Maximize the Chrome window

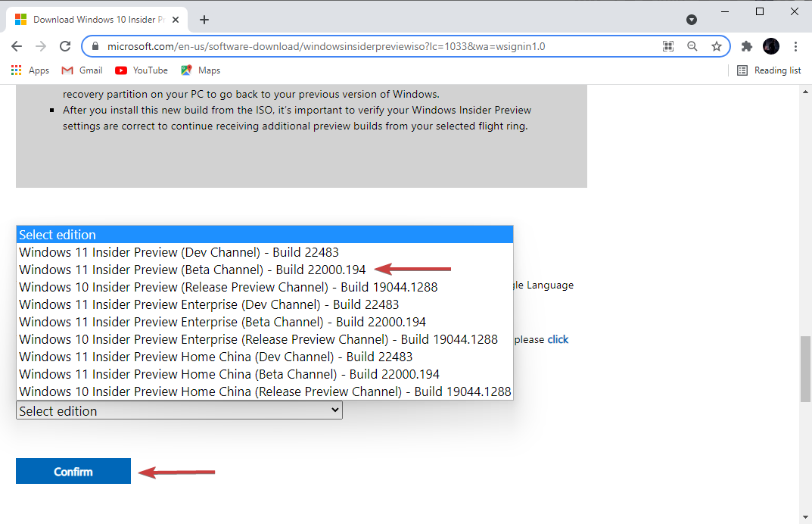760,11
